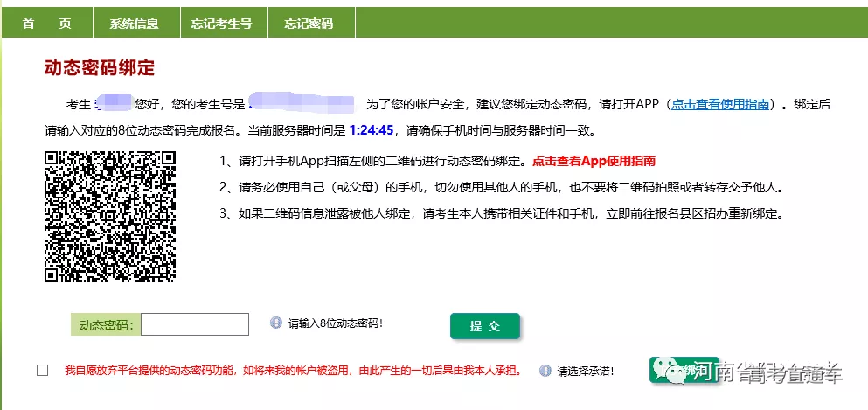The height and width of the screenshot is (410, 868).
Task: Tick the checkbox to waive dynamic password
Action: click(x=42, y=371)
